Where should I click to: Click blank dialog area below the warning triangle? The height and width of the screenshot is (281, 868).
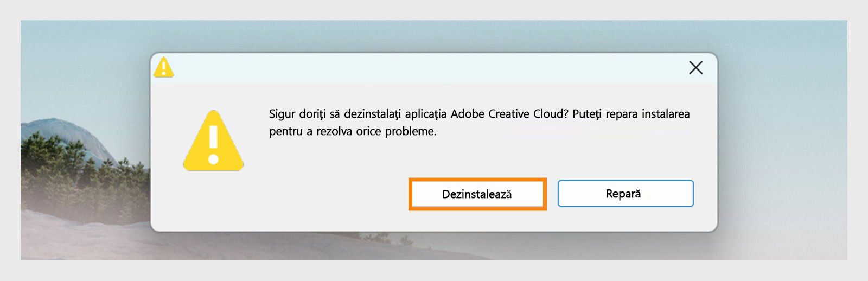point(213,203)
